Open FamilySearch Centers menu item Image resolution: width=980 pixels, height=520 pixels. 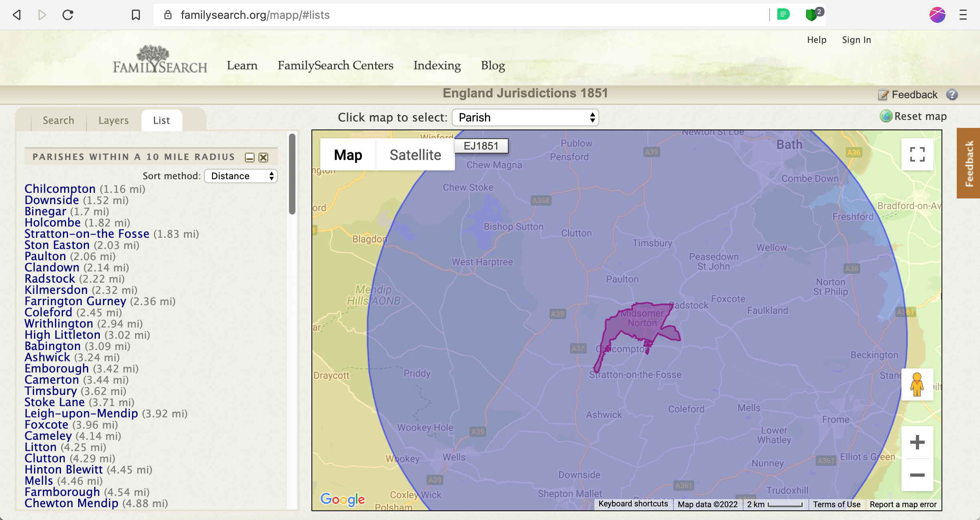(335, 65)
